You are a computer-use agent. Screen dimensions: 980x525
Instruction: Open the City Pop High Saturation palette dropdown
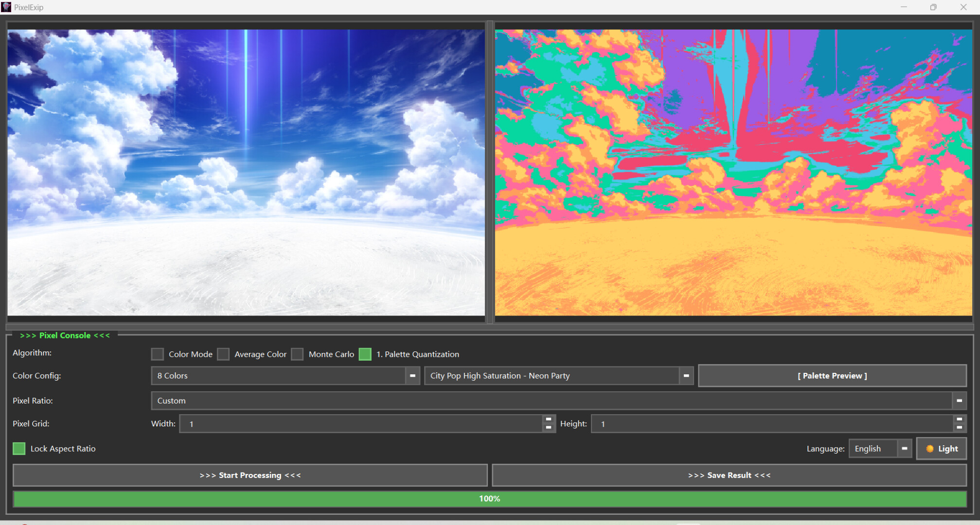686,375
